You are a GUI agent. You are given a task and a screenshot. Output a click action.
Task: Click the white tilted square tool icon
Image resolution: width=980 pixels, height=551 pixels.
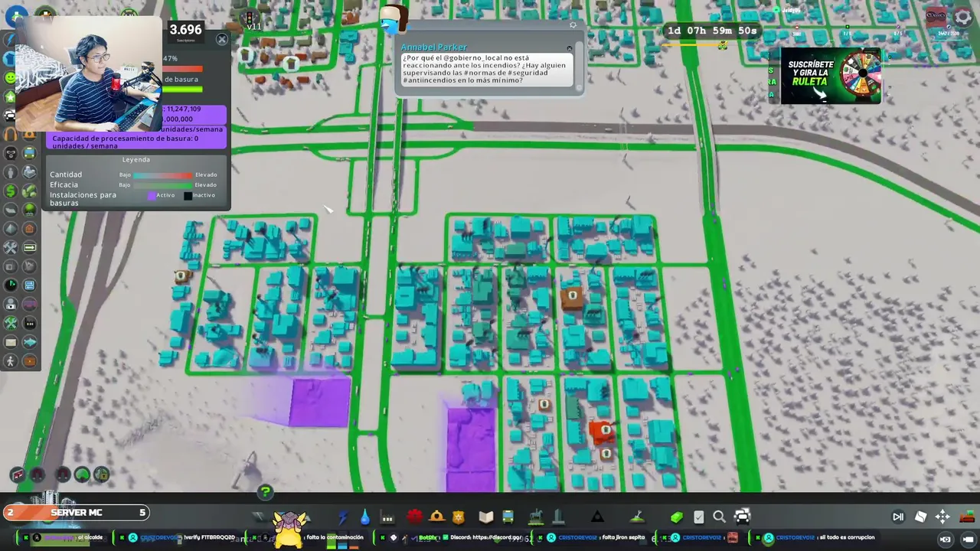tap(921, 517)
